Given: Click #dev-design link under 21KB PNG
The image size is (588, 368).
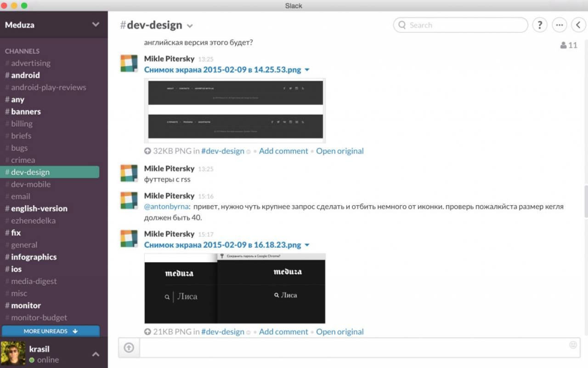Looking at the screenshot, I should click(223, 332).
